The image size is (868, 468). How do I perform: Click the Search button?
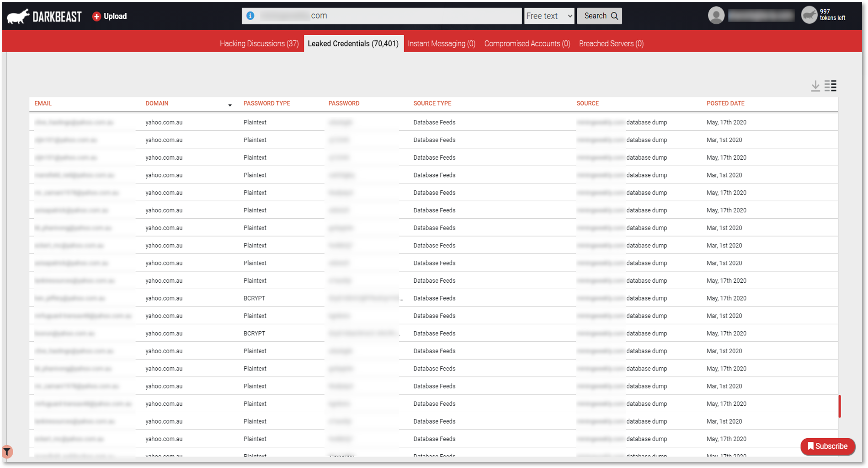coord(599,16)
